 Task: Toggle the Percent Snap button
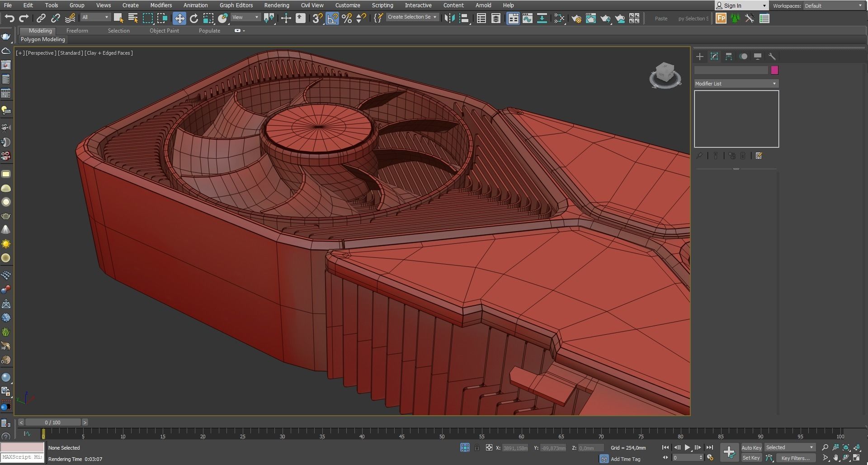coord(347,18)
